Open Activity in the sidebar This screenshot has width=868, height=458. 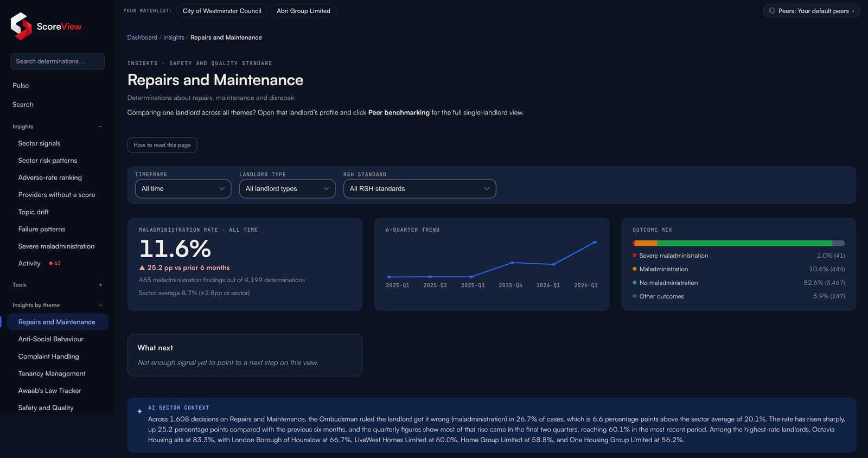29,263
